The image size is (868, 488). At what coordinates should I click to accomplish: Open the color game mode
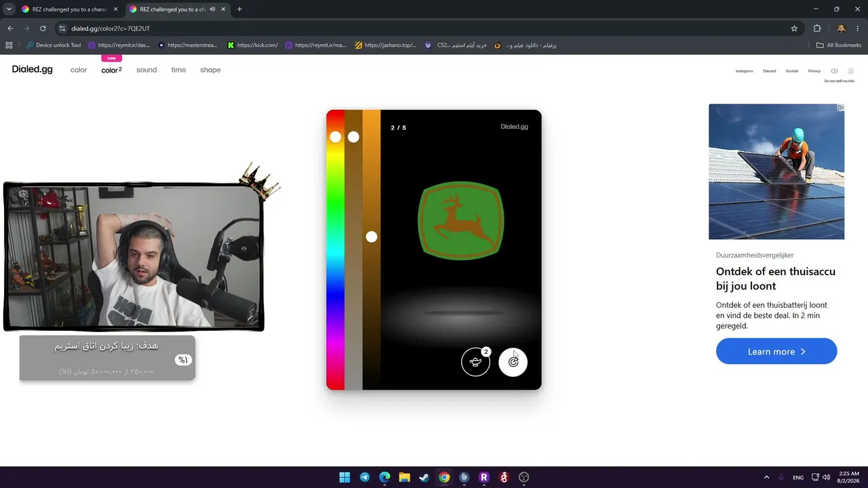click(79, 70)
